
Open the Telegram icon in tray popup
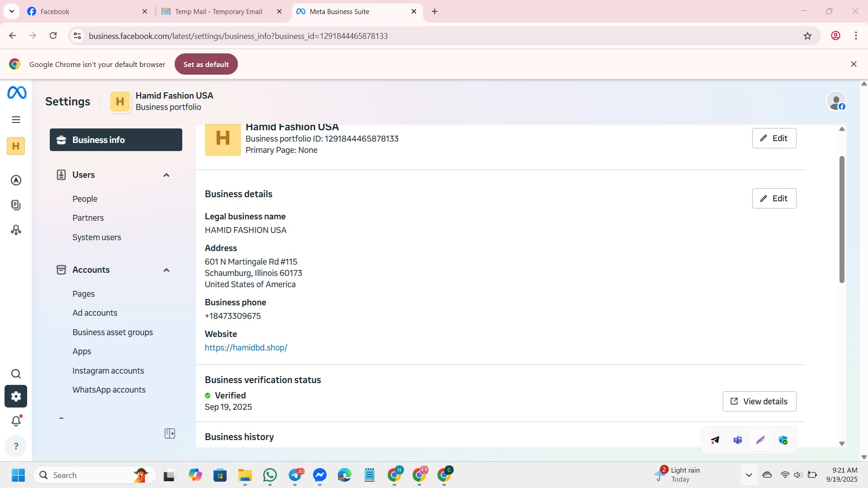(x=715, y=440)
